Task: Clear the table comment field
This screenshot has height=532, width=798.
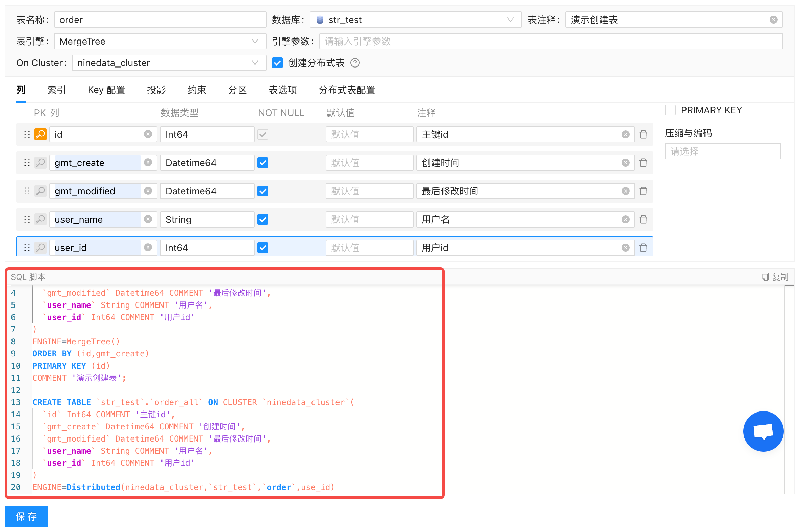Action: (773, 20)
